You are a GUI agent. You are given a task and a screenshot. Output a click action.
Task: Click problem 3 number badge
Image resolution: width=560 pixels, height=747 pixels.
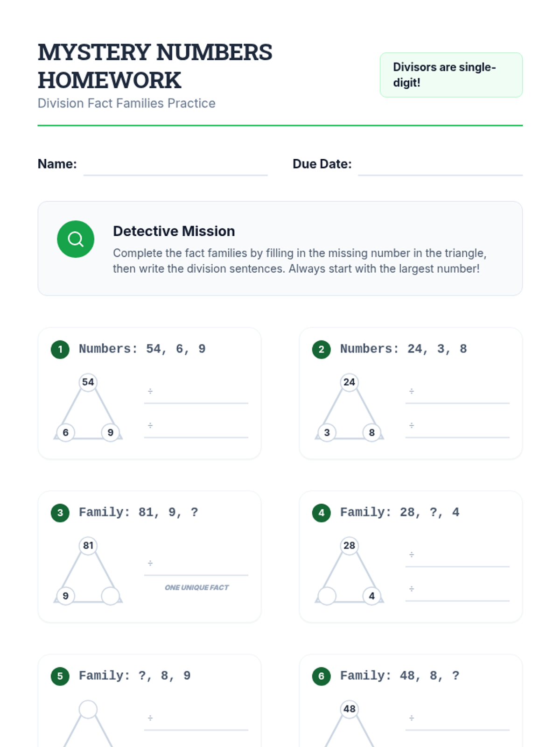pyautogui.click(x=60, y=513)
